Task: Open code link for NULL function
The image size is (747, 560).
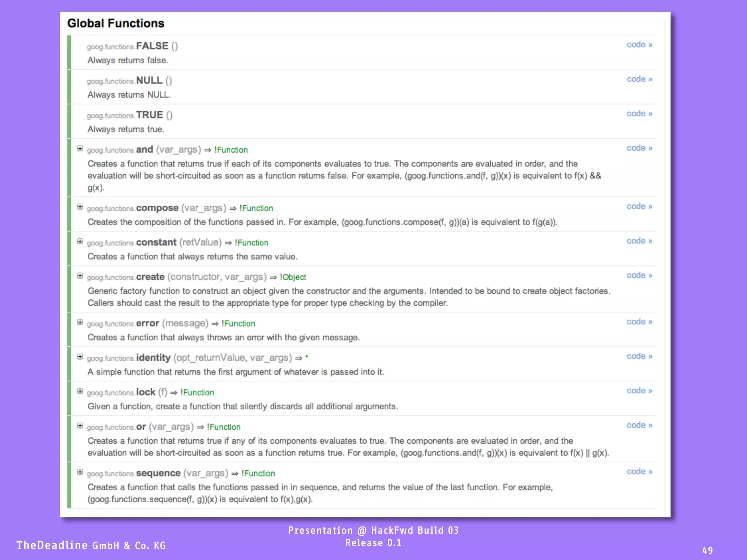Action: pyautogui.click(x=639, y=79)
